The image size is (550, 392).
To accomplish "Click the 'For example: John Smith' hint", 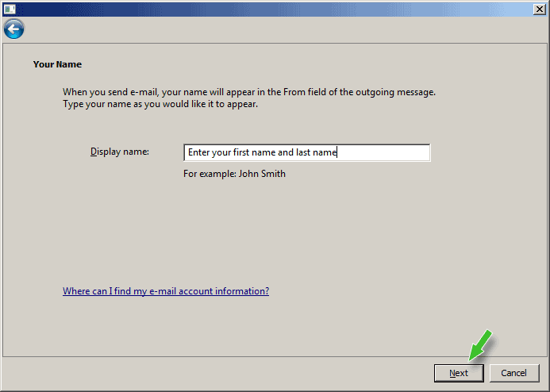I will (234, 173).
